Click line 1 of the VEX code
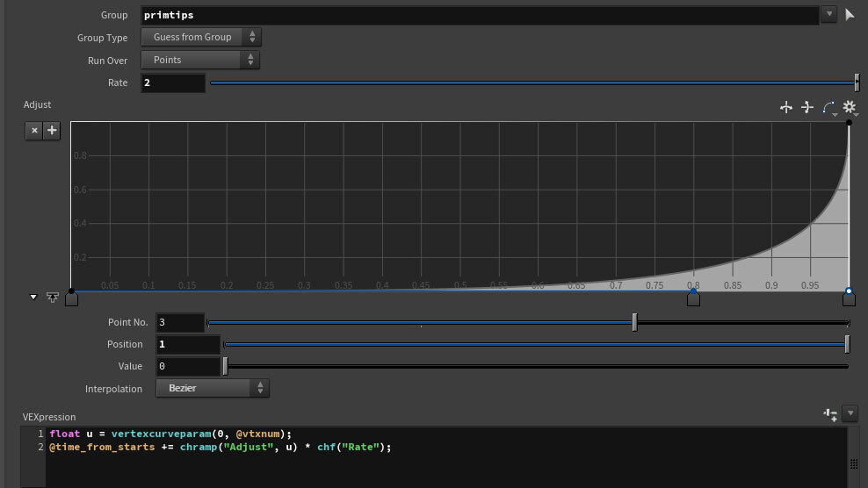This screenshot has height=488, width=868. point(170,434)
